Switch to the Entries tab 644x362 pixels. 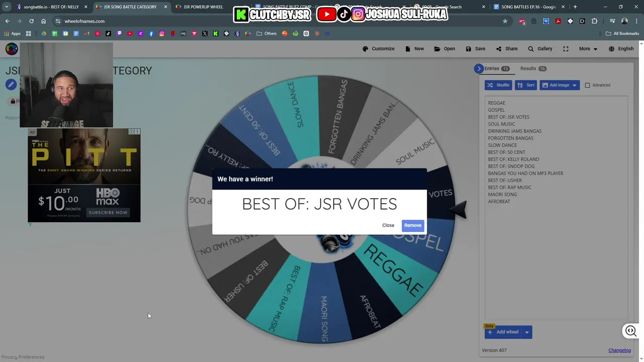click(x=497, y=68)
